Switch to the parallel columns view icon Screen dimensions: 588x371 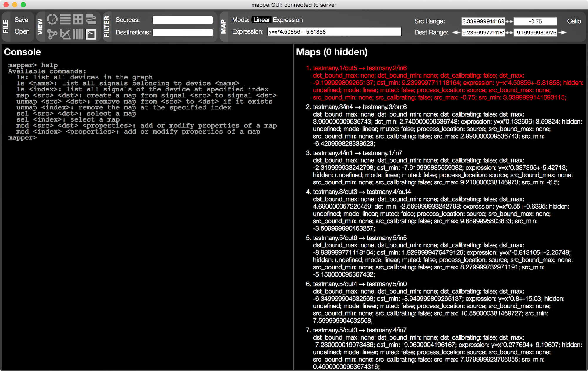pyautogui.click(x=78, y=34)
